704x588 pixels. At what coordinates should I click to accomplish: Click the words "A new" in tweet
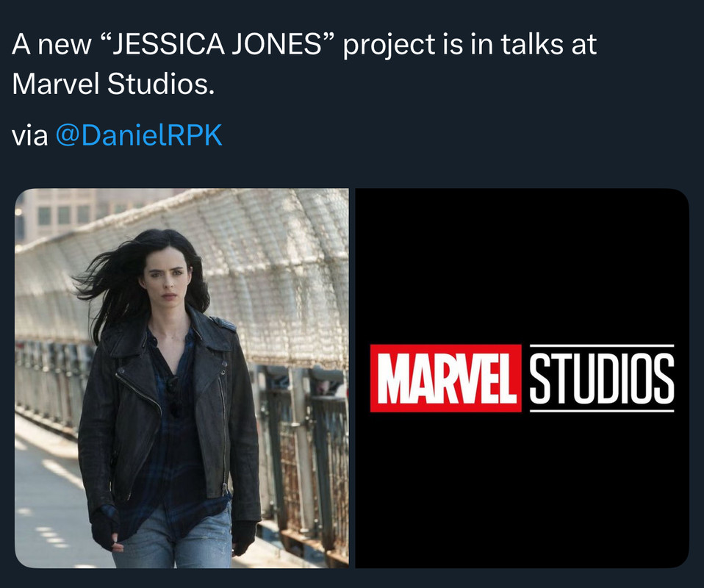pyautogui.click(x=51, y=45)
